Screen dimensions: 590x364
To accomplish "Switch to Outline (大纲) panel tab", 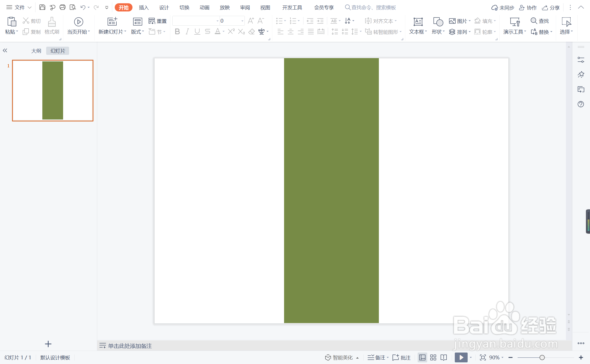I will click(36, 51).
